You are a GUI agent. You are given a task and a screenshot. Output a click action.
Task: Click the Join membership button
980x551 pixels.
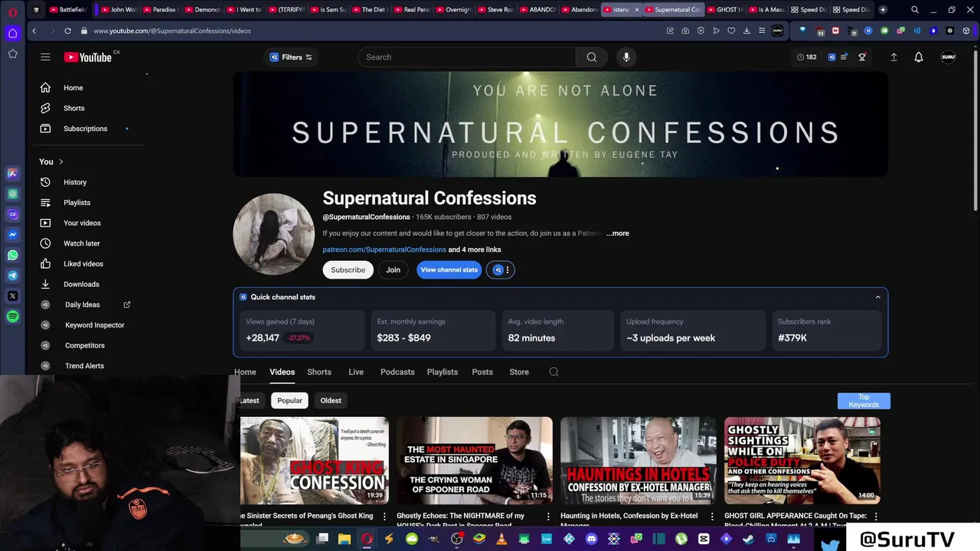(393, 269)
